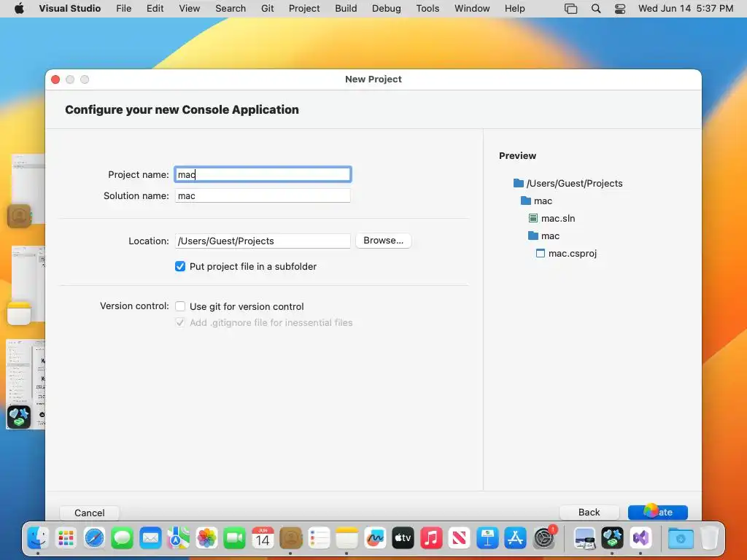Open the Help menu
Screen dimensions: 747x560
(x=514, y=9)
